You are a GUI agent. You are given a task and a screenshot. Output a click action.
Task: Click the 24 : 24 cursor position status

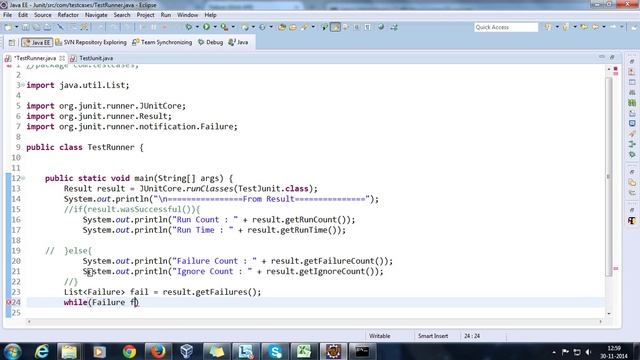472,336
